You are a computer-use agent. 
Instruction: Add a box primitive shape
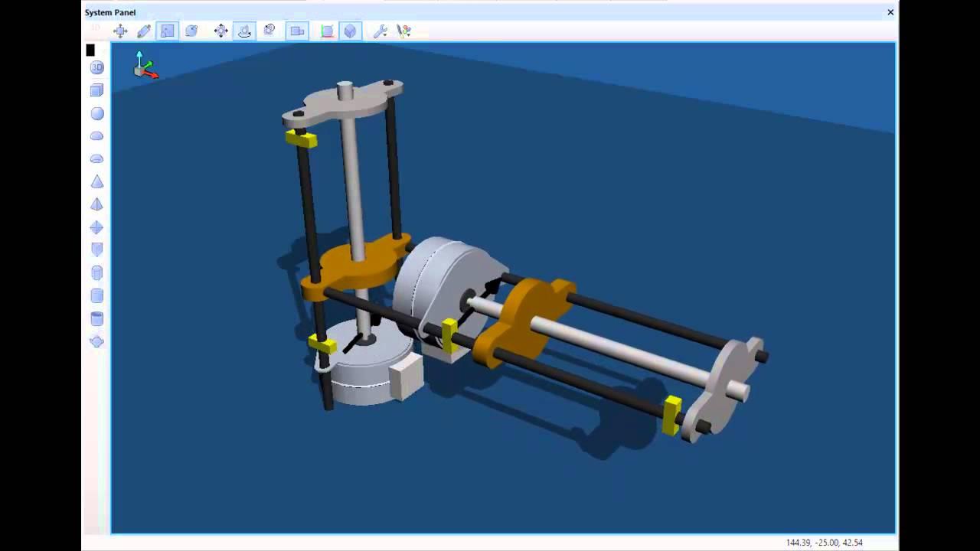tap(96, 90)
